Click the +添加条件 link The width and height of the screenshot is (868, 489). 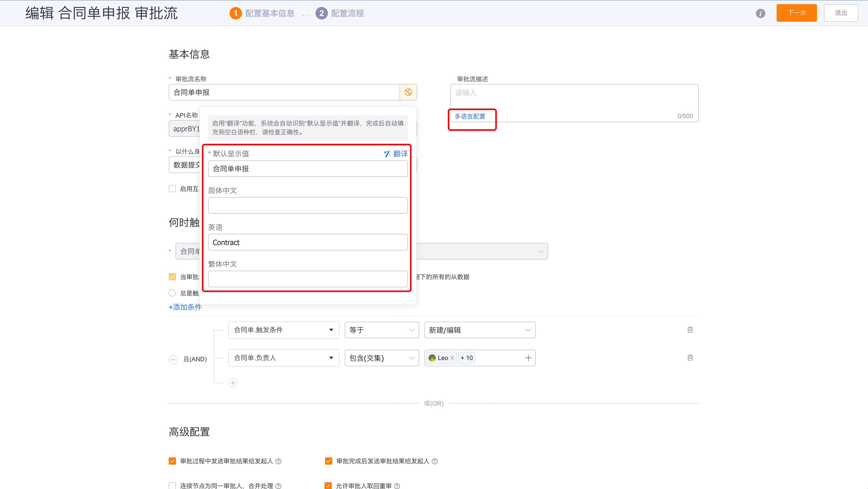tap(185, 307)
